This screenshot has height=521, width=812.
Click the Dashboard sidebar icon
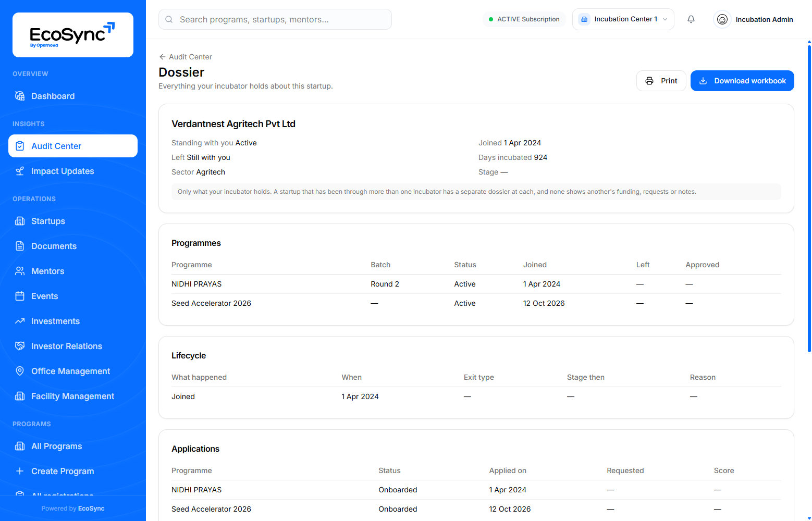click(20, 96)
